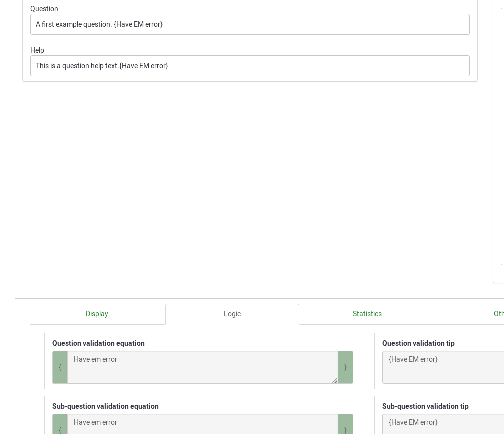
Task: Click the "Question validation tip" label
Action: click(418, 343)
